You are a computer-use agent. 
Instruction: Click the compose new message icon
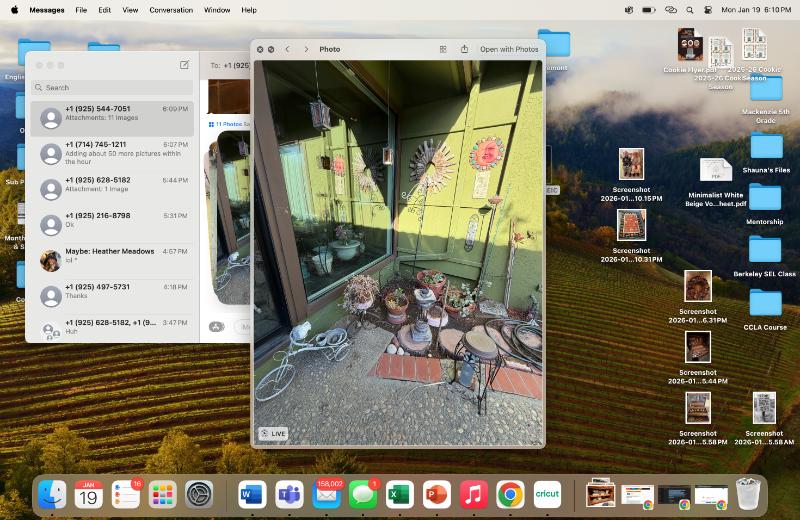click(184, 65)
